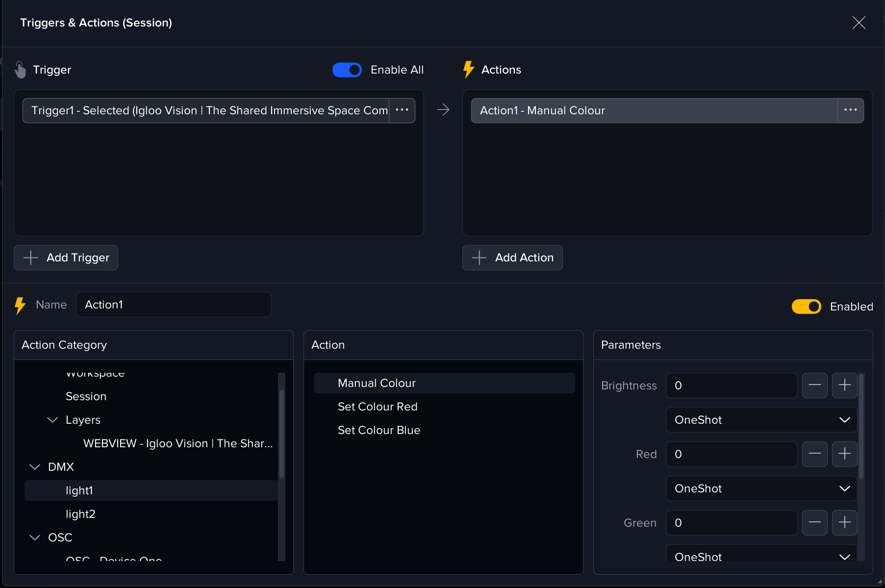Viewport: 885px width, 588px height.
Task: Close the Triggers & Actions dialog
Action: (859, 23)
